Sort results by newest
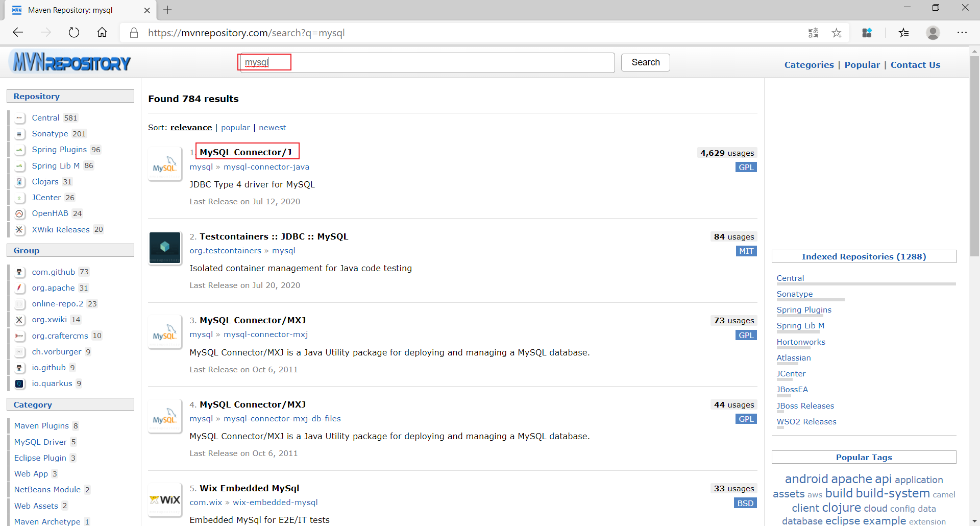The height and width of the screenshot is (526, 980). click(272, 128)
